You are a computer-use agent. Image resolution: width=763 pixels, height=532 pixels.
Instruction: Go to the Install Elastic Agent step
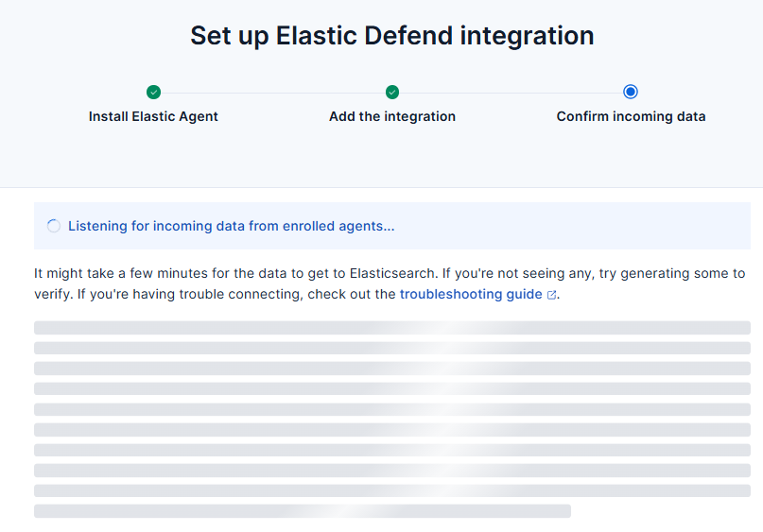point(153,117)
